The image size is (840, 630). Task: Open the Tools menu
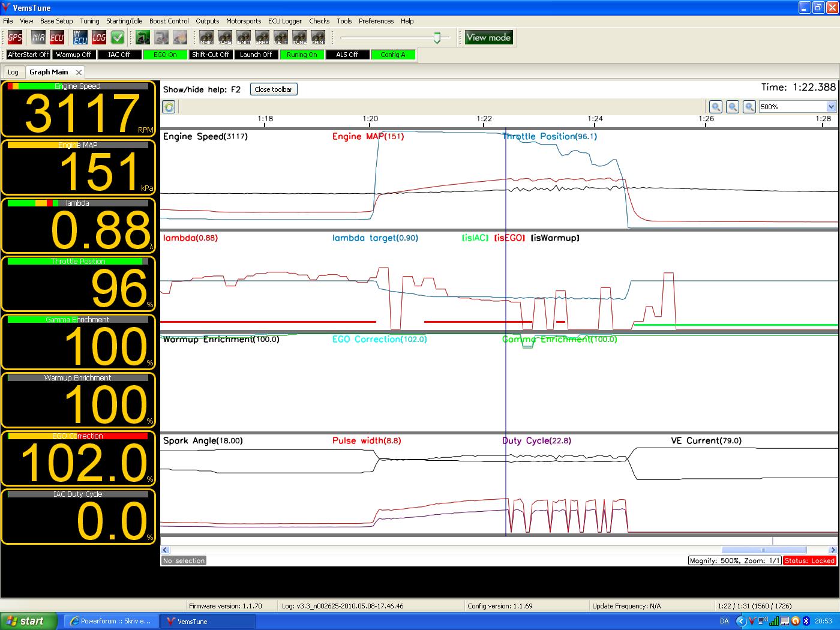(344, 21)
